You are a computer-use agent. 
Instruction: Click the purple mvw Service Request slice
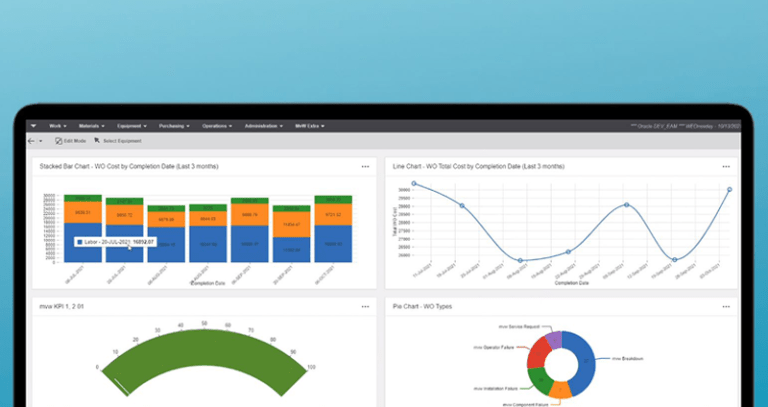coord(553,340)
